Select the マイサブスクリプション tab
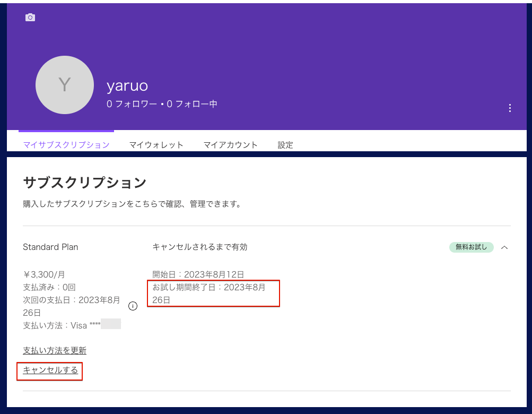This screenshot has width=532, height=414. pyautogui.click(x=66, y=145)
